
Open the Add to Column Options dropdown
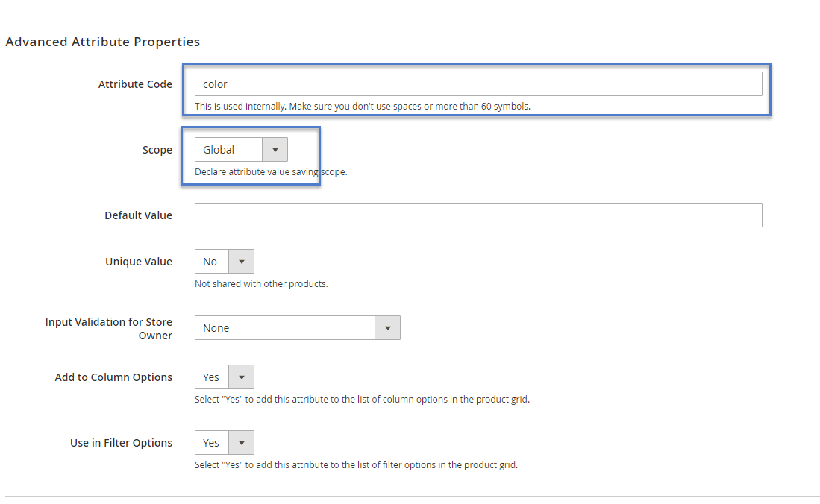tap(225, 377)
